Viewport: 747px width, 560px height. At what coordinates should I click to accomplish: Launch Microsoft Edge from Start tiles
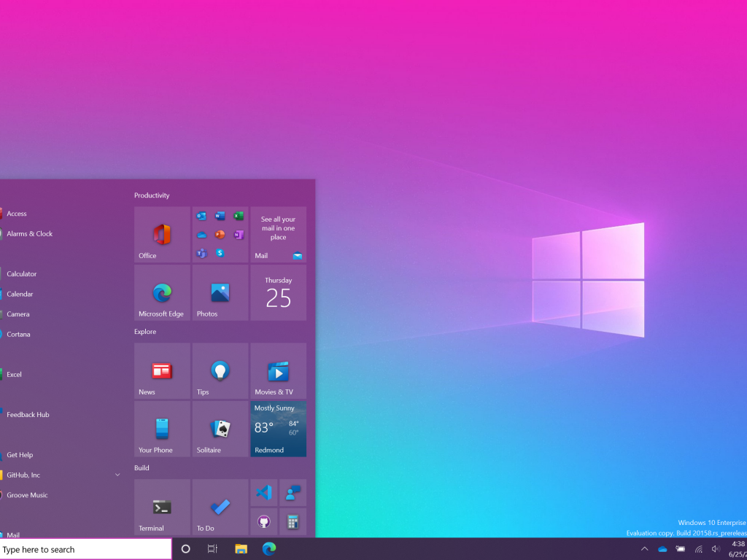[x=162, y=292]
